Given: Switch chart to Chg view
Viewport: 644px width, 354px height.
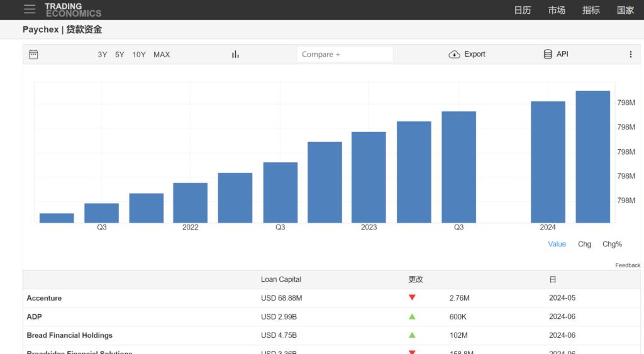Looking at the screenshot, I should tap(584, 244).
